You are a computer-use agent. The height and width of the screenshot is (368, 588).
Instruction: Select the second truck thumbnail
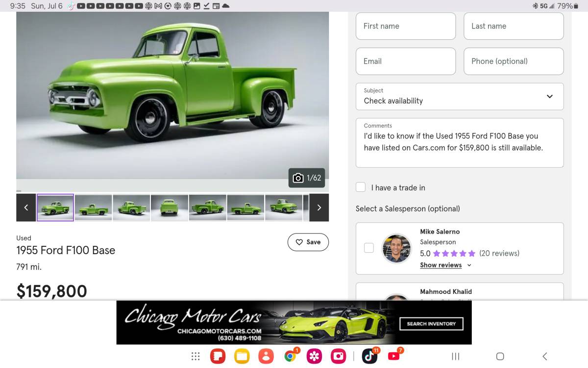[x=93, y=208]
